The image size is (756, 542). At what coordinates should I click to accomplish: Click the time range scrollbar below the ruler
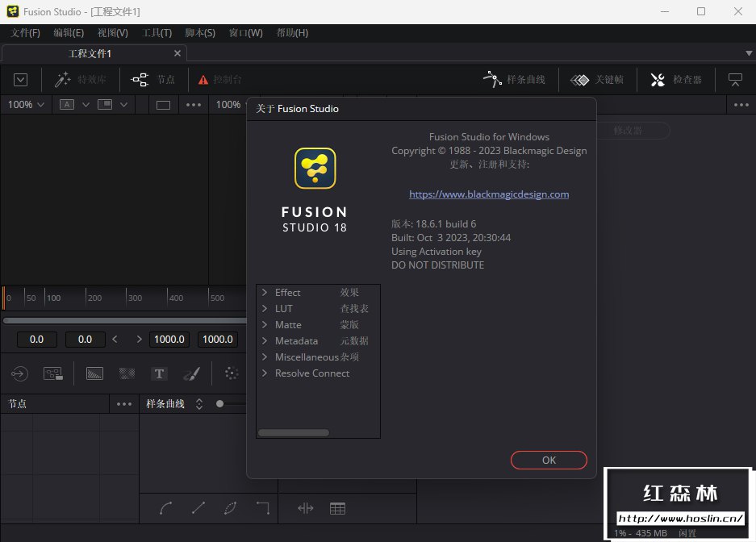coord(125,320)
